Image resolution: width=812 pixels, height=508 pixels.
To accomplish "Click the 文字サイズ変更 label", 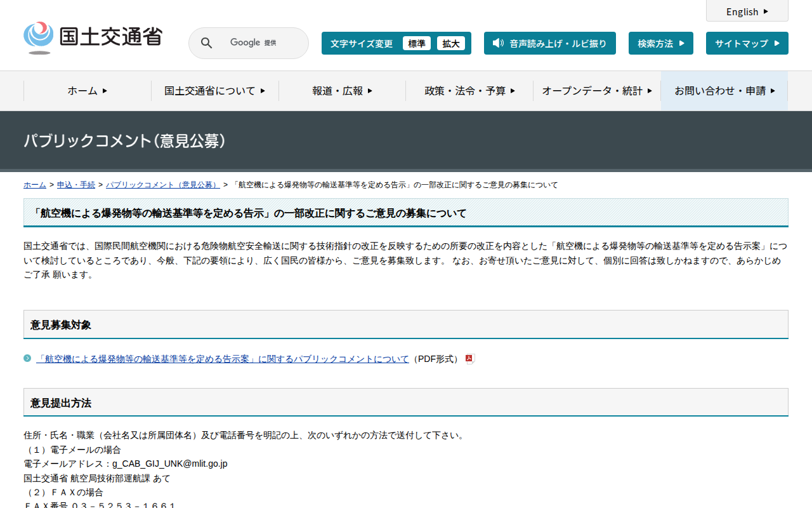I will click(362, 43).
